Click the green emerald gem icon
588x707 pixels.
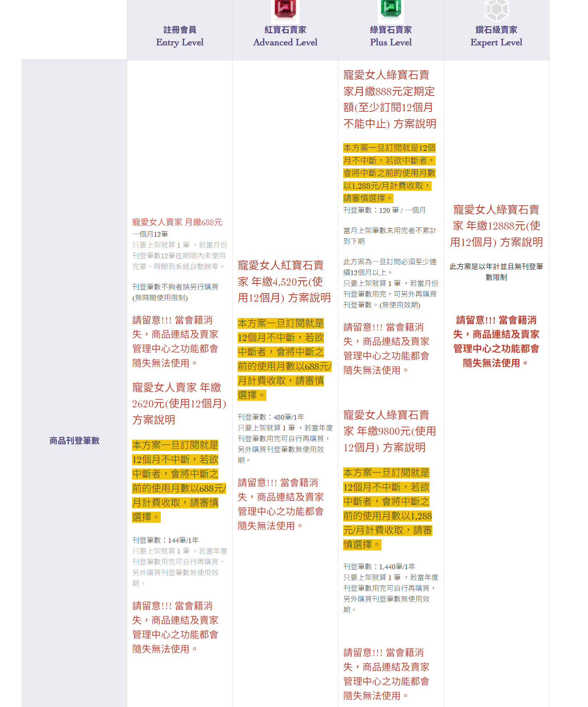tap(391, 9)
